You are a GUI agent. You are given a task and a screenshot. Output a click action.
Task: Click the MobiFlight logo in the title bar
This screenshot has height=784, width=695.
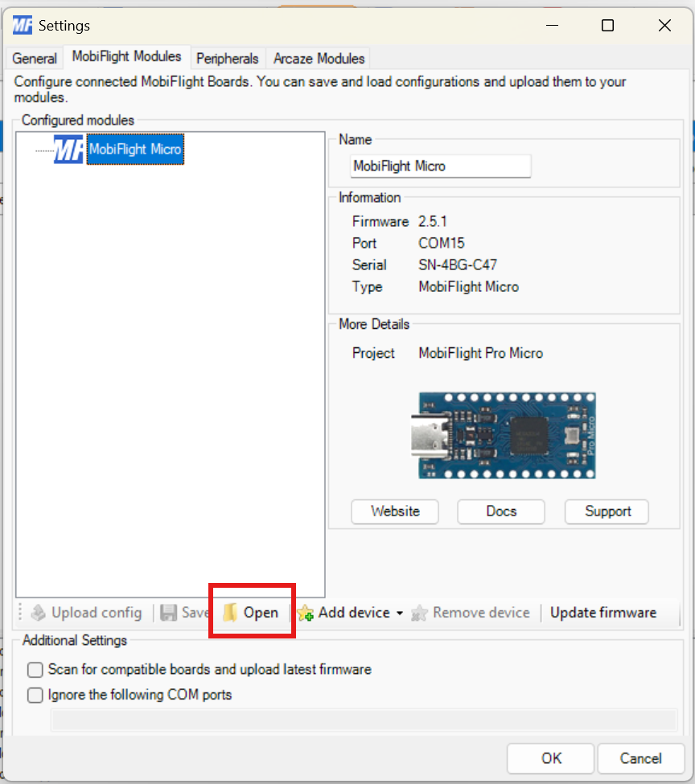coord(22,26)
